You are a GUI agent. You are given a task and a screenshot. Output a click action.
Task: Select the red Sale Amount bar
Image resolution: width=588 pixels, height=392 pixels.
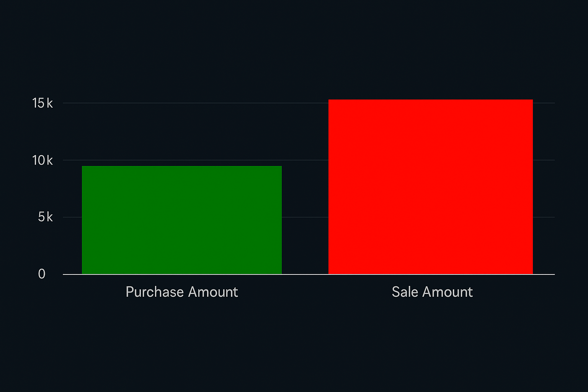coord(431,187)
